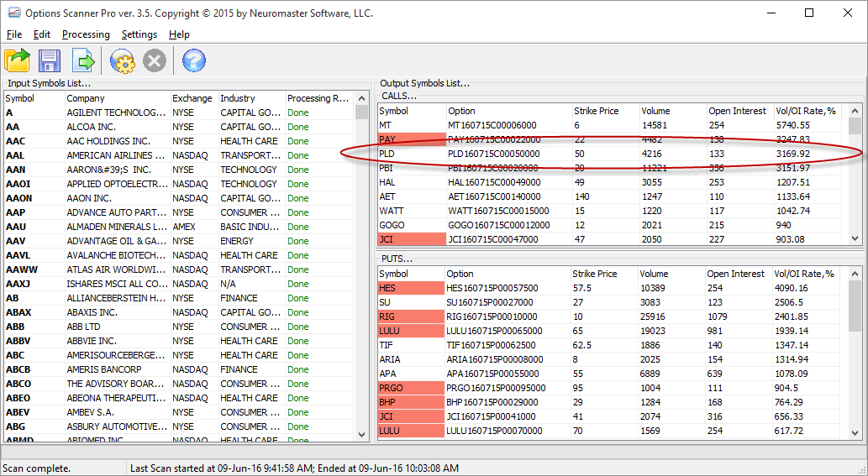
Task: Open help via blue question mark icon
Action: point(194,60)
